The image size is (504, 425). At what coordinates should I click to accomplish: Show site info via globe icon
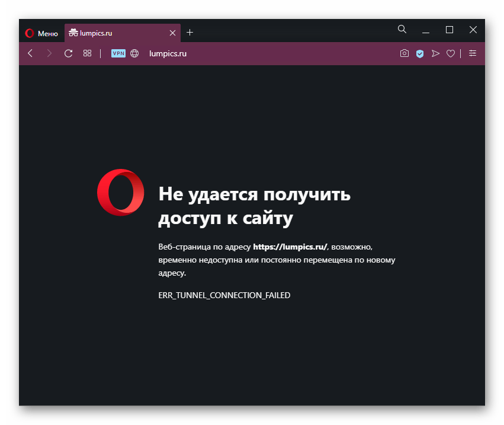click(x=134, y=53)
